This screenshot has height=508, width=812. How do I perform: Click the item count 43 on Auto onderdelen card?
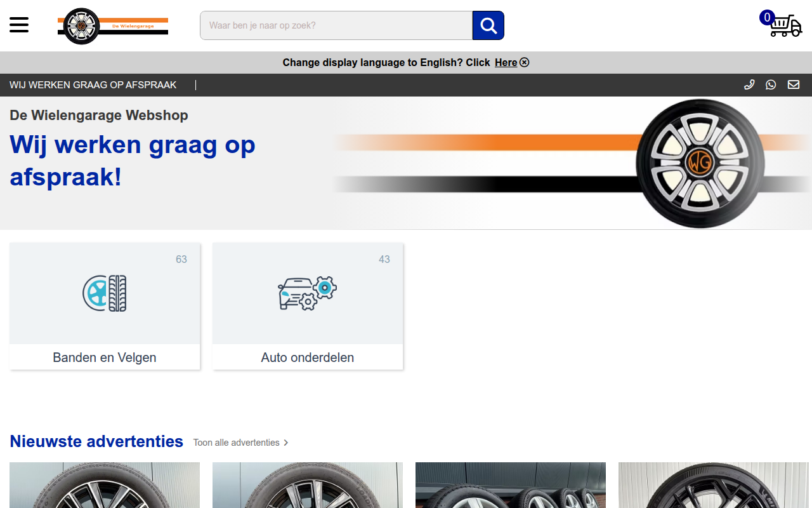click(384, 259)
